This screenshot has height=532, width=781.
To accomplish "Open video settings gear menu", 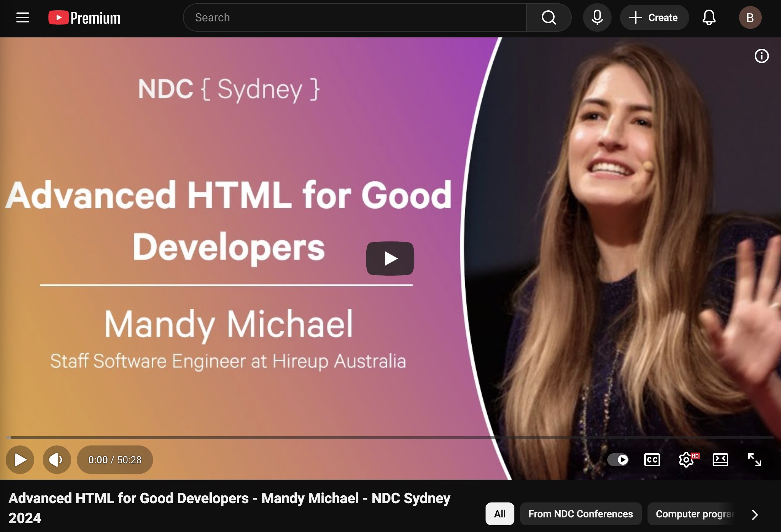I will 686,460.
